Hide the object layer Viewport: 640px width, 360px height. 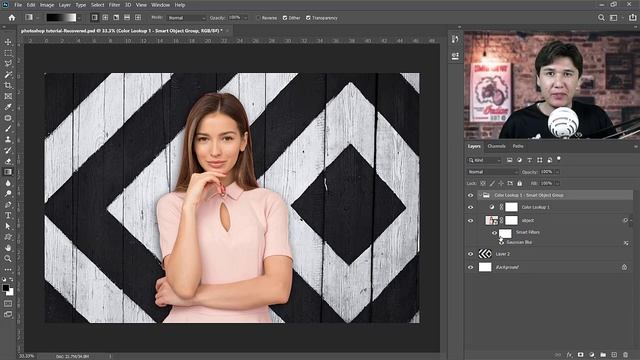pos(470,220)
